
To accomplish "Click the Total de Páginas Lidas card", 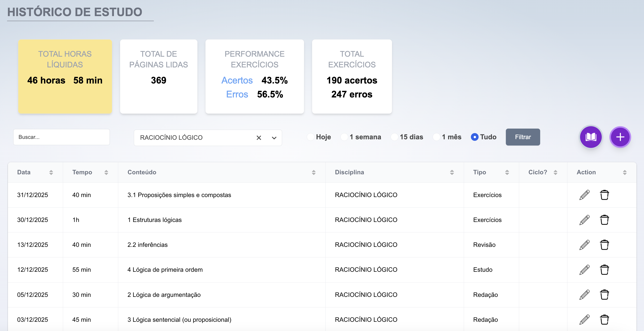I will (159, 77).
